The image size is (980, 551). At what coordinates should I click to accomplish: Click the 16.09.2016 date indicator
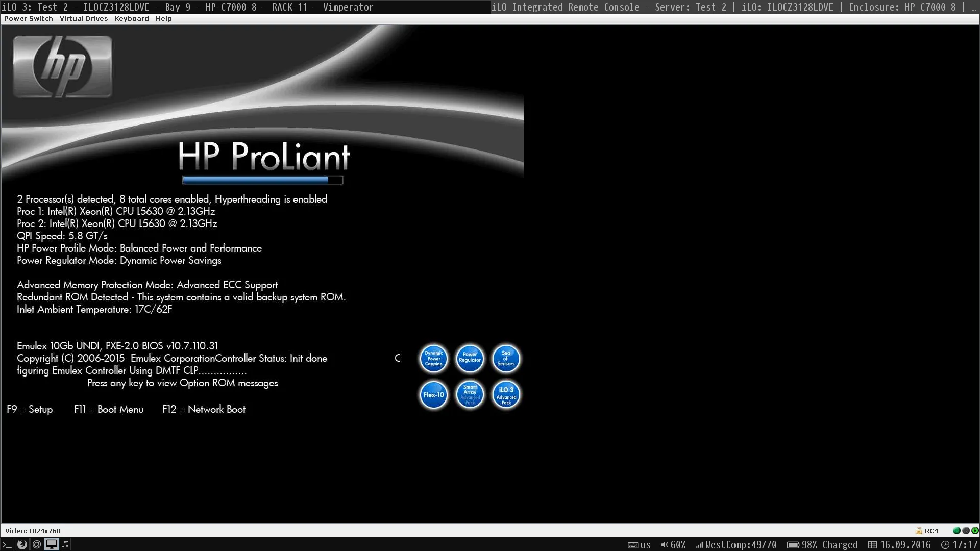(x=899, y=545)
